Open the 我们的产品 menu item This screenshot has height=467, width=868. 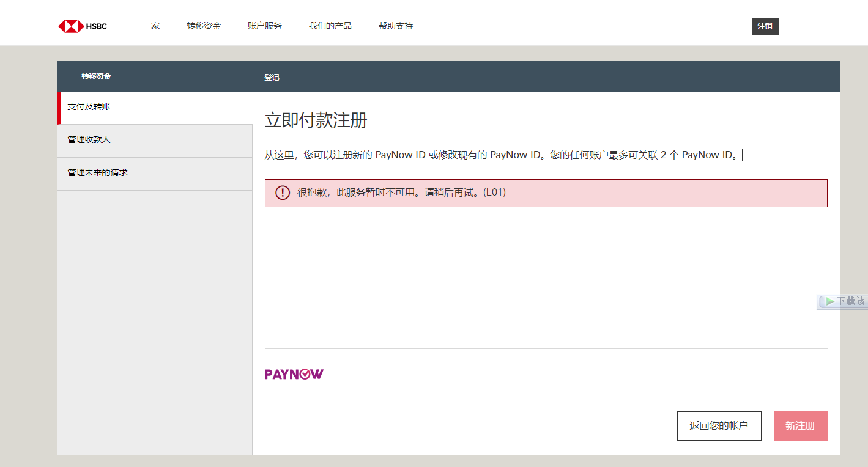click(330, 26)
